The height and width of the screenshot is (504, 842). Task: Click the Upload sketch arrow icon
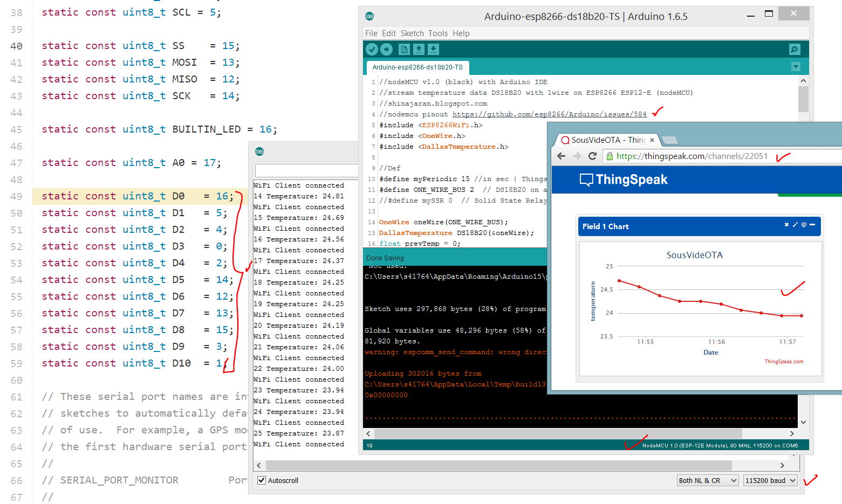386,50
